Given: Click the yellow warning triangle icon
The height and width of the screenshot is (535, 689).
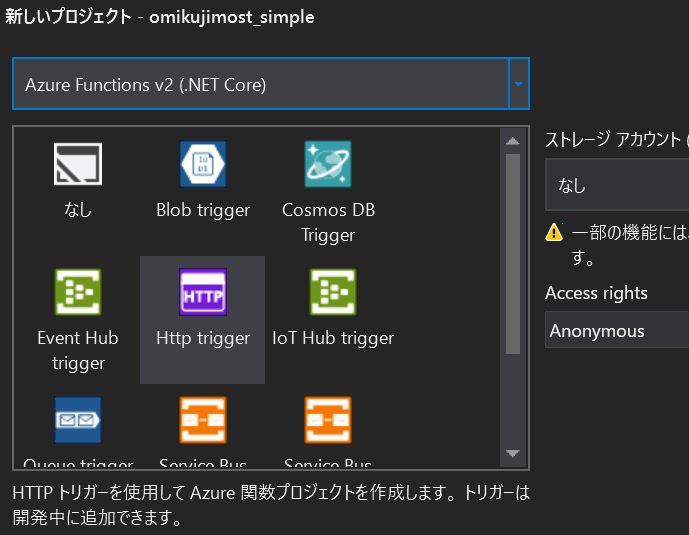Looking at the screenshot, I should pos(554,232).
